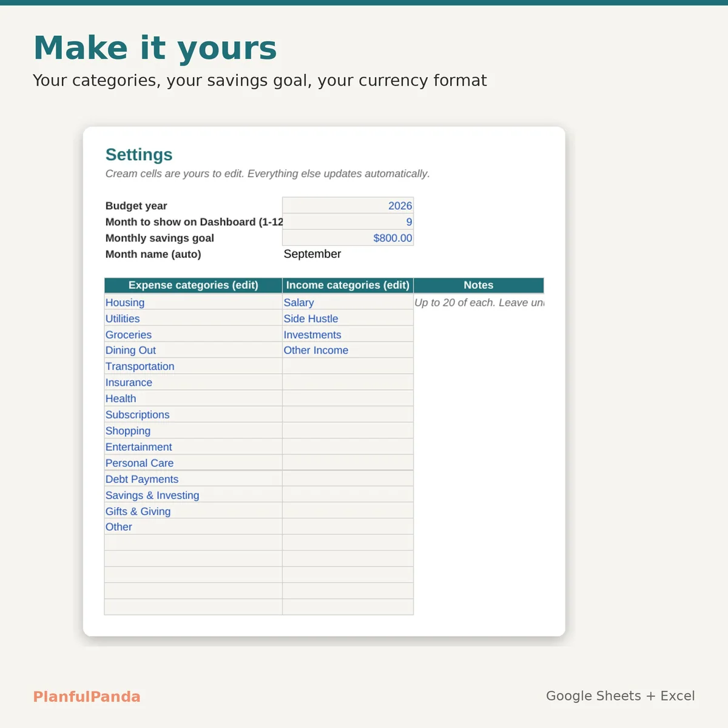Click the note starting 'Up to 20 of each'
The width and height of the screenshot is (728, 728).
click(x=479, y=302)
